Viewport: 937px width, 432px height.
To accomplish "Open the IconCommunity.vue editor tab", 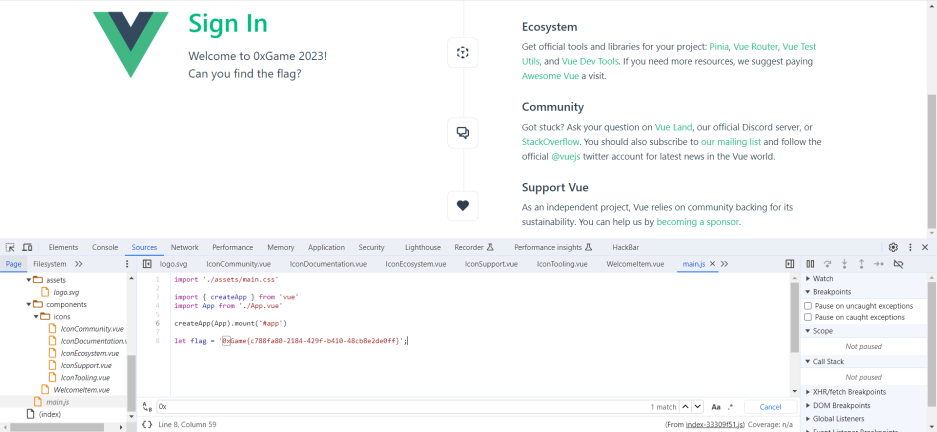I will point(238,264).
